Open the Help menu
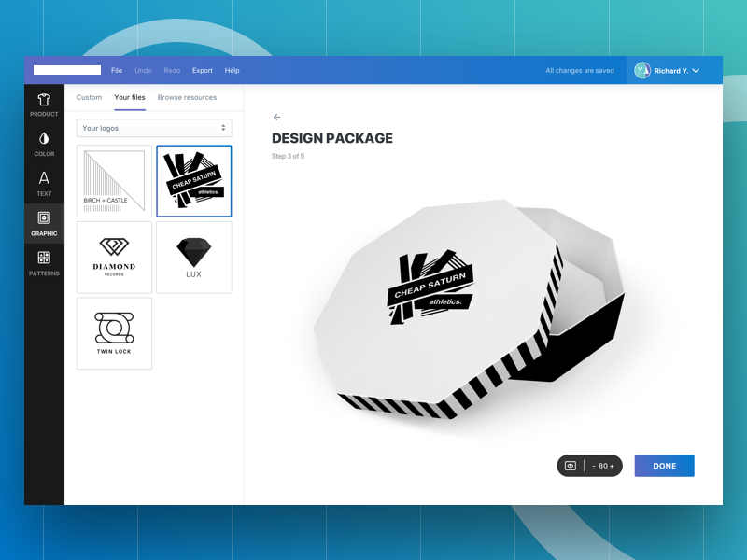747x560 pixels. [x=232, y=71]
